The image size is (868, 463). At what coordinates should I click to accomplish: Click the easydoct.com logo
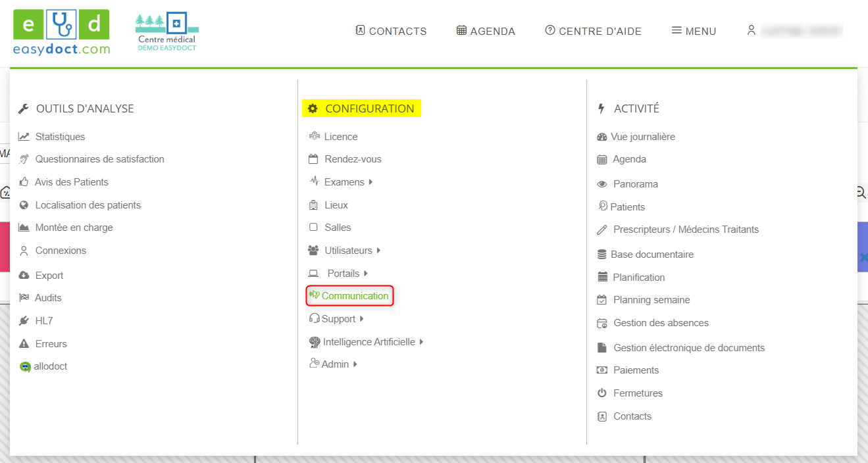(61, 32)
